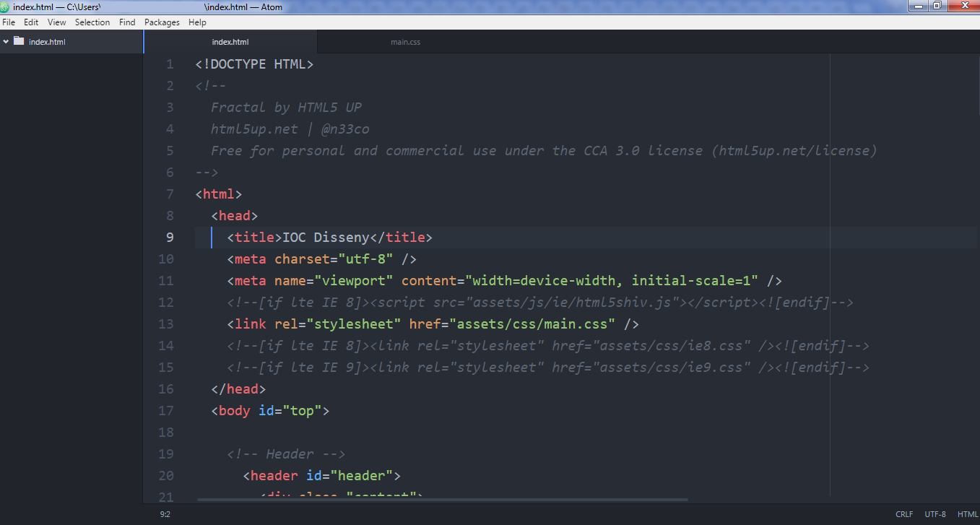Change the CRLF line ending selector
The height and width of the screenshot is (525, 980).
click(x=904, y=514)
